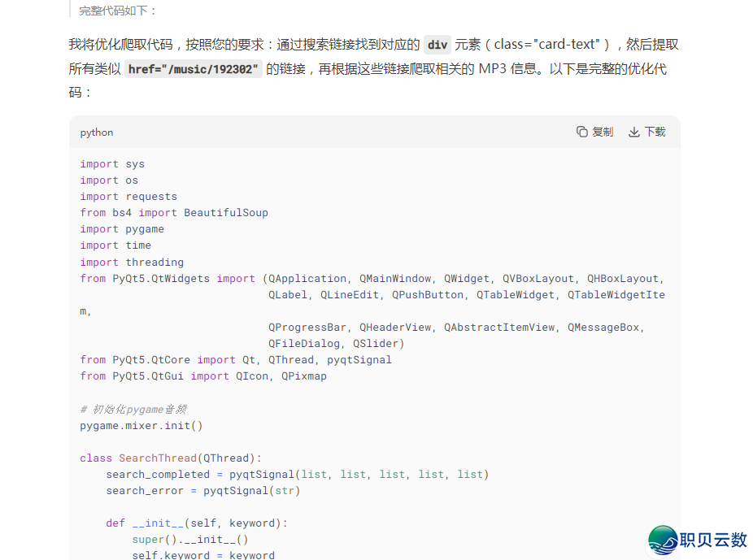This screenshot has width=753, height=560.
Task: Click the python language label
Action: point(97,132)
